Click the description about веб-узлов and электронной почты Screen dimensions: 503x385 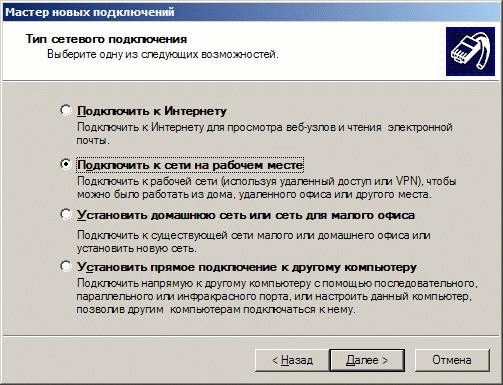265,134
